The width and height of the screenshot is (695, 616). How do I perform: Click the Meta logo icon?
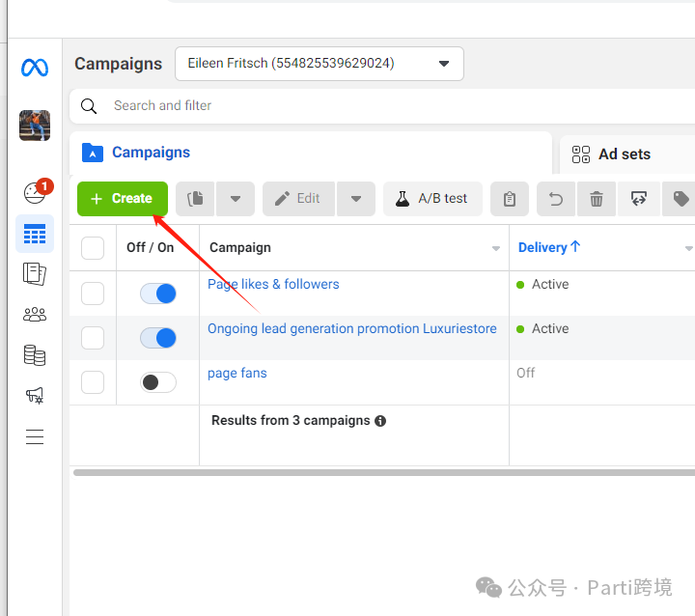35,68
